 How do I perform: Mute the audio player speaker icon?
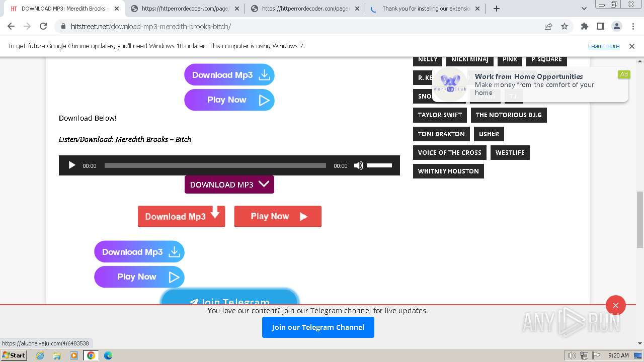[358, 165]
